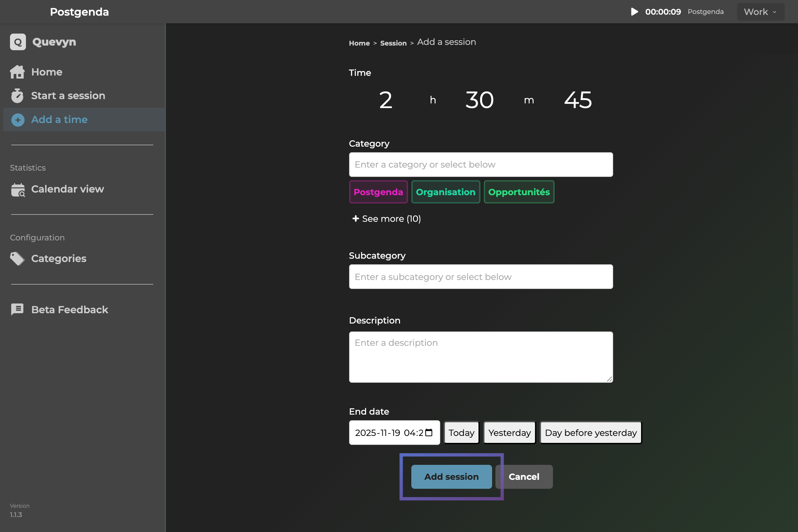Click the Beta Feedback chat icon
This screenshot has width=798, height=532.
point(17,310)
